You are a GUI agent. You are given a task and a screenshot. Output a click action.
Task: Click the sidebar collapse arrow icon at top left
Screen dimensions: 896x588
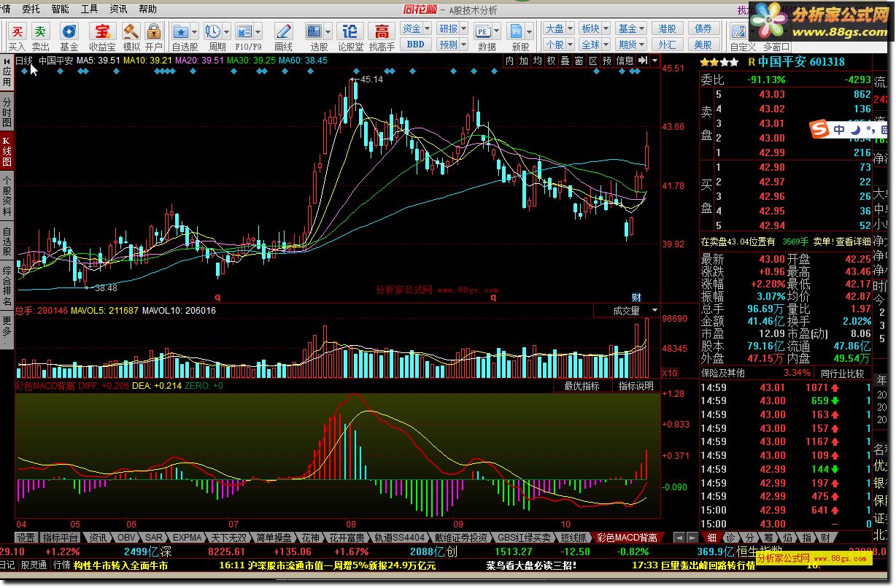click(x=7, y=61)
